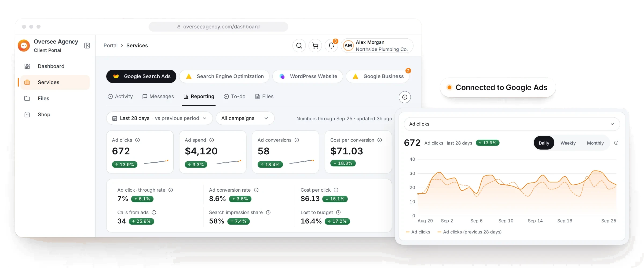Toggle Ad clicks (previous 28 days) legend
Image resolution: width=644 pixels, height=268 pixels.
(x=470, y=232)
